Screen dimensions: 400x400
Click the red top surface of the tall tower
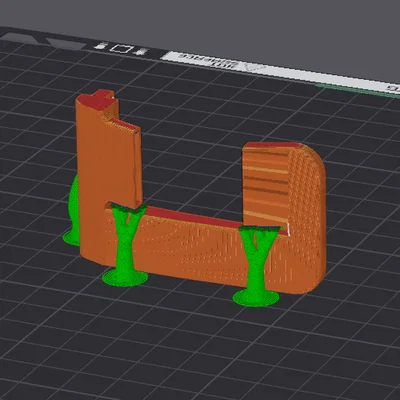(x=97, y=99)
